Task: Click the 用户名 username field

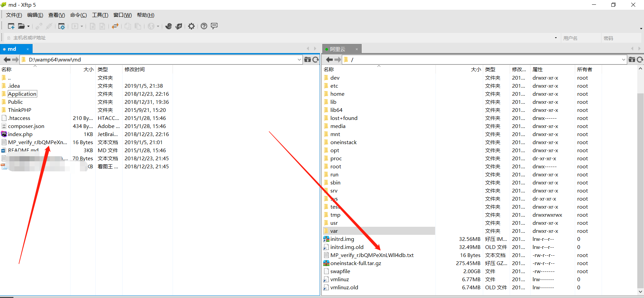Action: (x=580, y=38)
